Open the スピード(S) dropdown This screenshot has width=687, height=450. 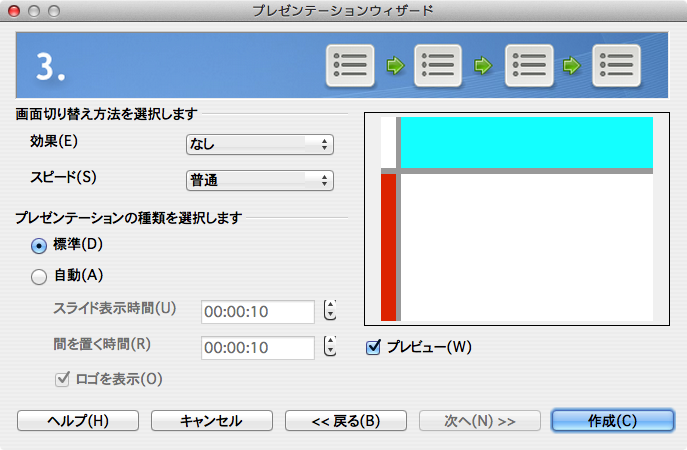click(x=260, y=181)
